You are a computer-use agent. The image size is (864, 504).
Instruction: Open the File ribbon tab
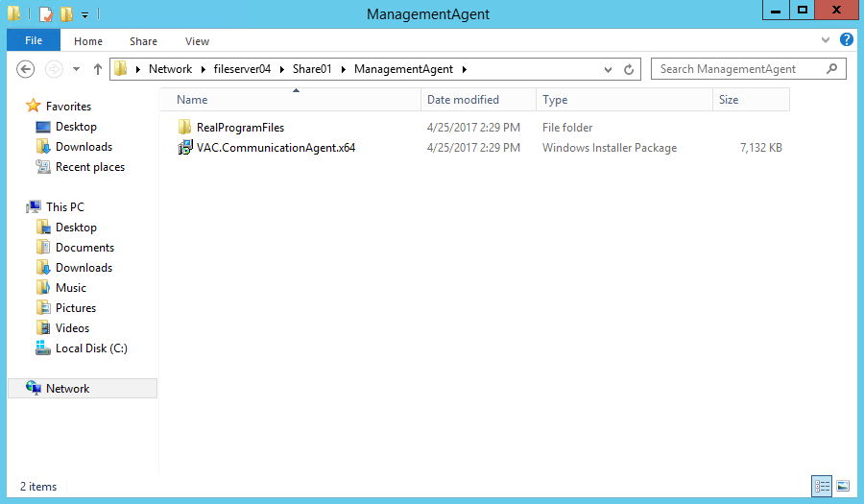(33, 40)
